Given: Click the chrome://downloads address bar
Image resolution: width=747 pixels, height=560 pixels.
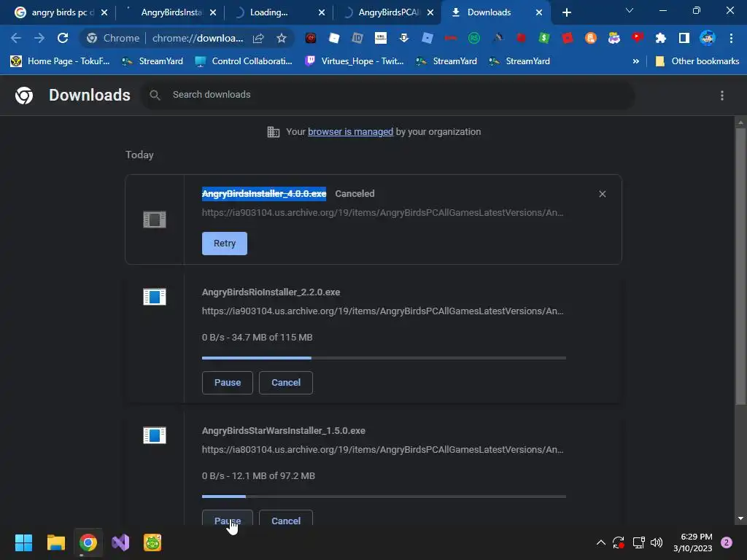Looking at the screenshot, I should tap(197, 38).
